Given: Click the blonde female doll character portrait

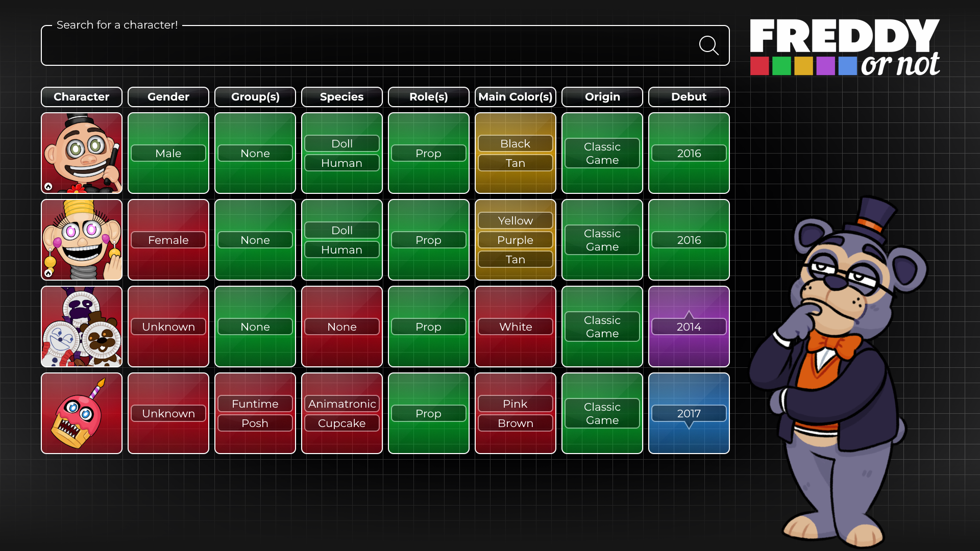Looking at the screenshot, I should (82, 240).
